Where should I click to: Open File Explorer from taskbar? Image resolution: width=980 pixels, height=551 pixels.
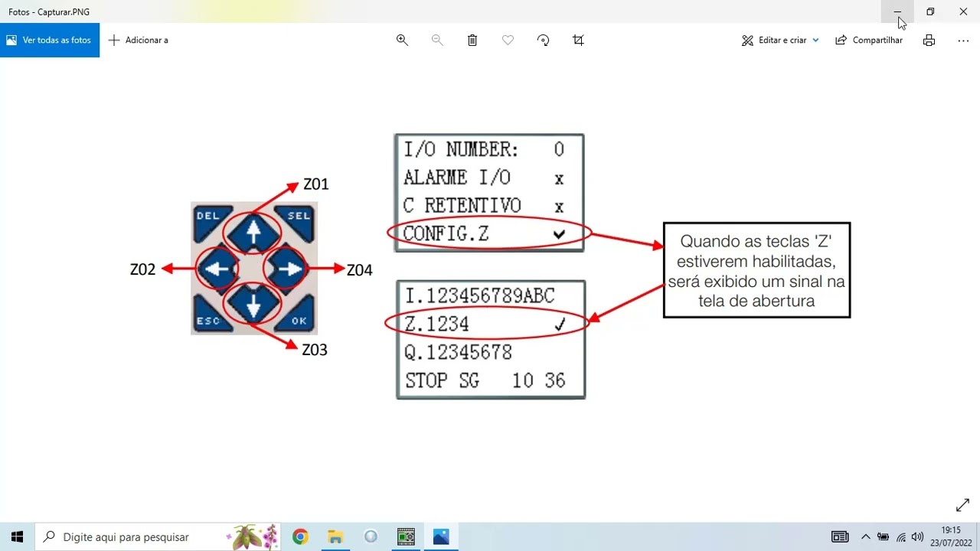(335, 536)
